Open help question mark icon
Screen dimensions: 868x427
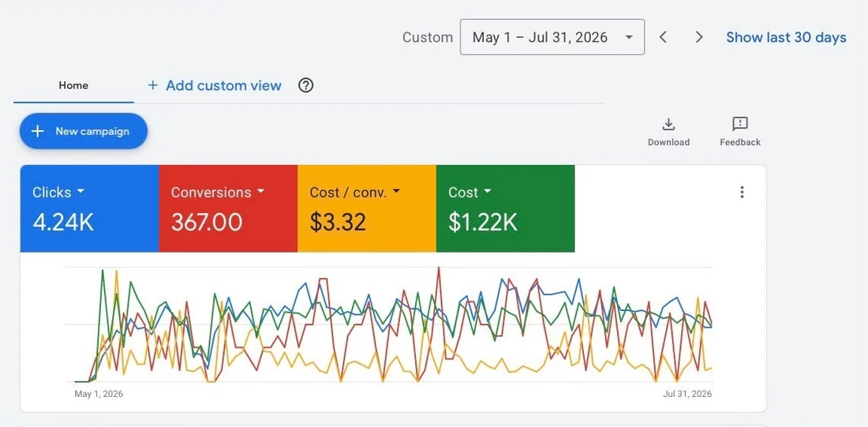(x=305, y=85)
